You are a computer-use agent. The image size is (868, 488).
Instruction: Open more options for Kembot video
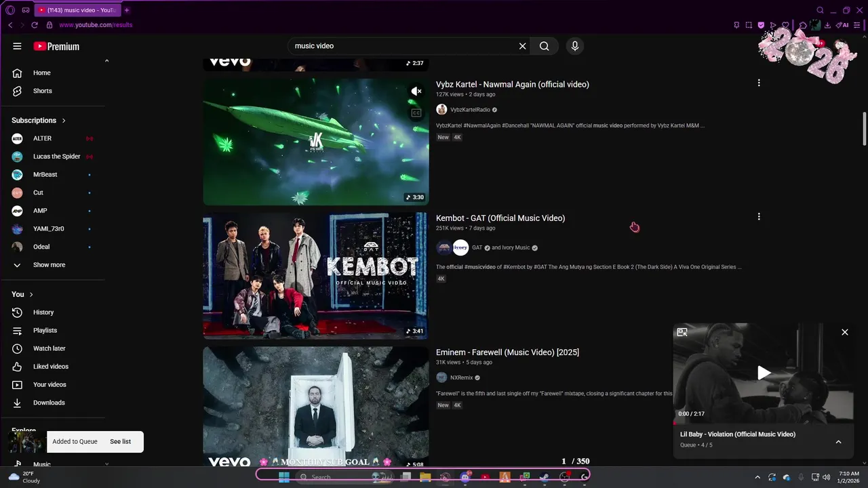pyautogui.click(x=759, y=217)
